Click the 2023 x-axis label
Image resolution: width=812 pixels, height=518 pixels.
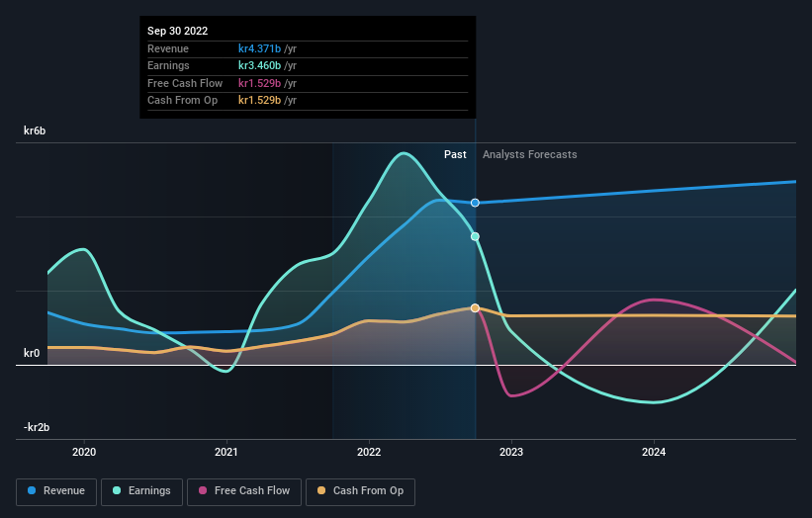pyautogui.click(x=511, y=452)
